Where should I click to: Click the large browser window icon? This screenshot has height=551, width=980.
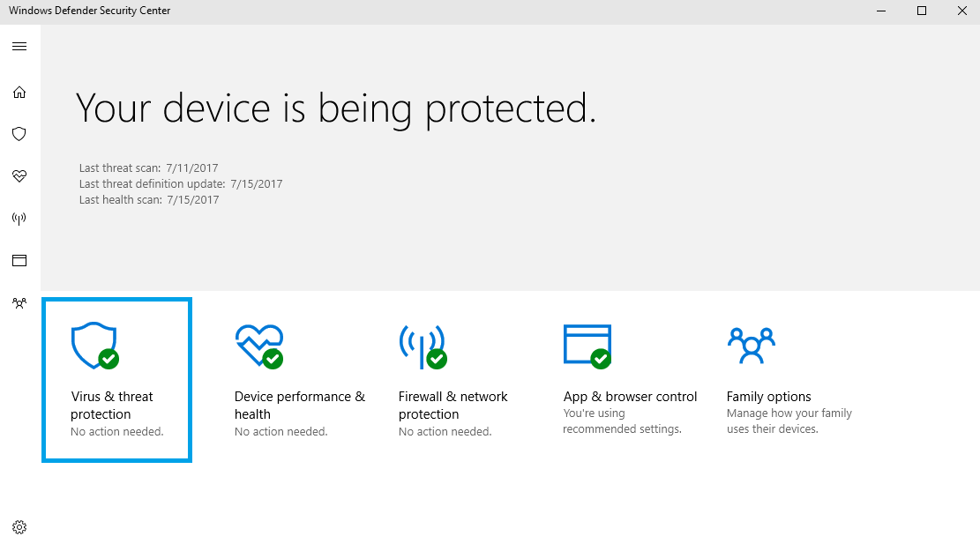[x=587, y=346]
